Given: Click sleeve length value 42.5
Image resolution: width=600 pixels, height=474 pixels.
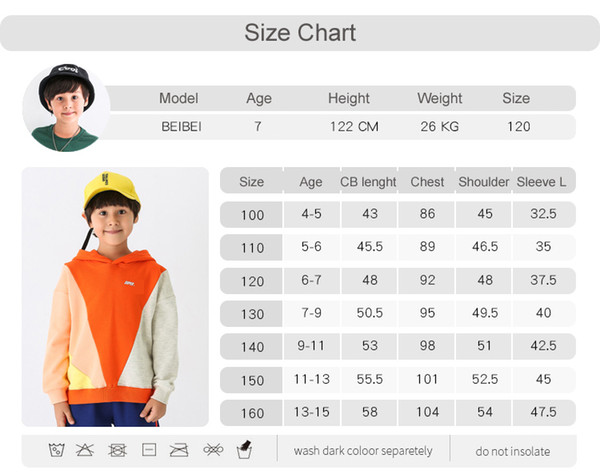Looking at the screenshot, I should (x=543, y=346).
